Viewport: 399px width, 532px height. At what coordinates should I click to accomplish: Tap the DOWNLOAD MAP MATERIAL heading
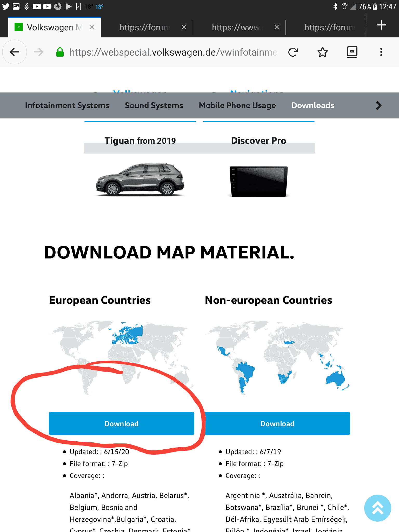pos(169,252)
